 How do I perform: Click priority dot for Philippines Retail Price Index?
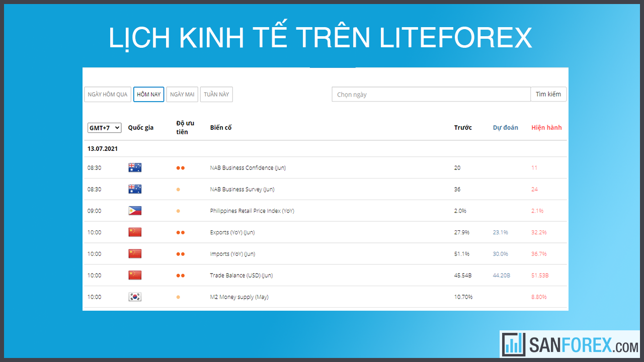click(178, 211)
